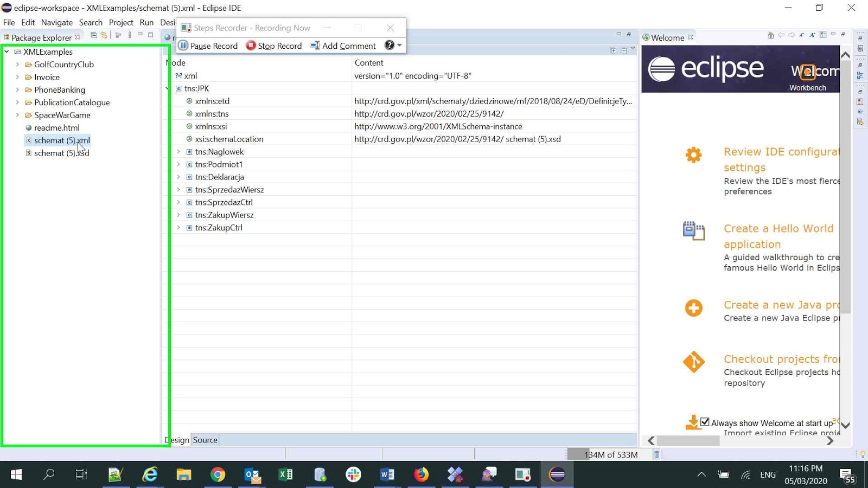
Task: Click the Reduce font size icon in Welcome
Action: pyautogui.click(x=802, y=35)
